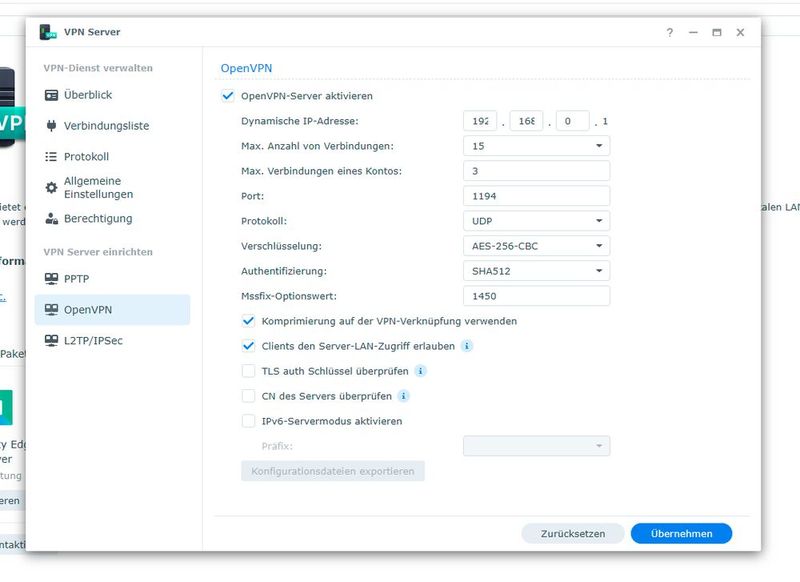
Task: Click the Allgemeine Einstellungen gear icon
Action: click(52, 186)
